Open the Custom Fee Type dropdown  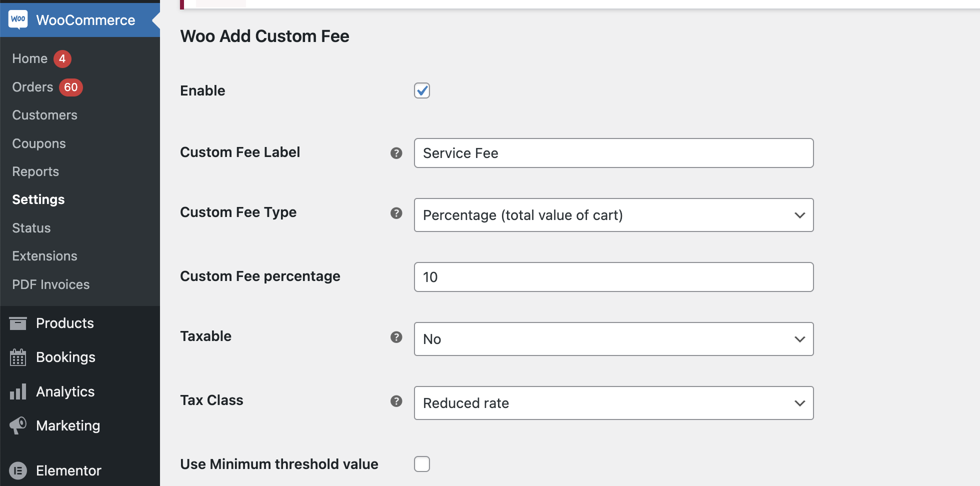coord(613,215)
